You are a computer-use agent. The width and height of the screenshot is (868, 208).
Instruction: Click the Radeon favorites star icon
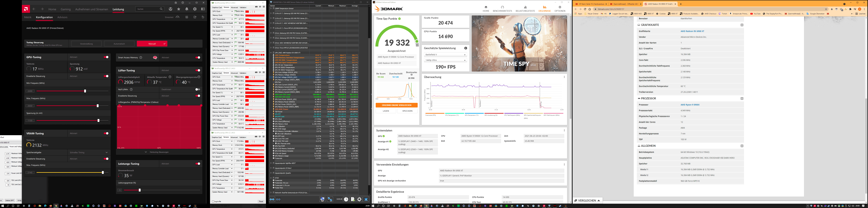click(179, 9)
